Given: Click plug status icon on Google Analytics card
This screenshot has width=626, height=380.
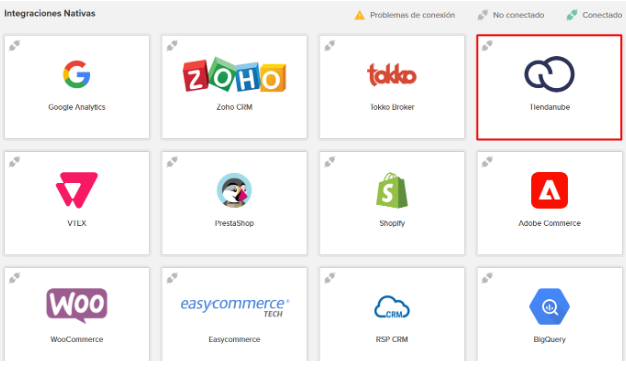Looking at the screenshot, I should click(x=14, y=46).
